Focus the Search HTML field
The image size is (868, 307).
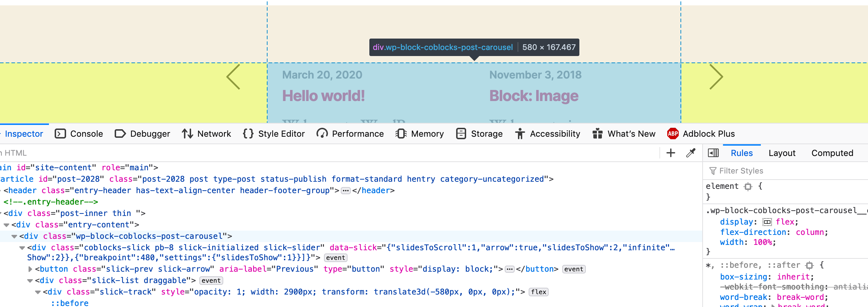coord(329,153)
